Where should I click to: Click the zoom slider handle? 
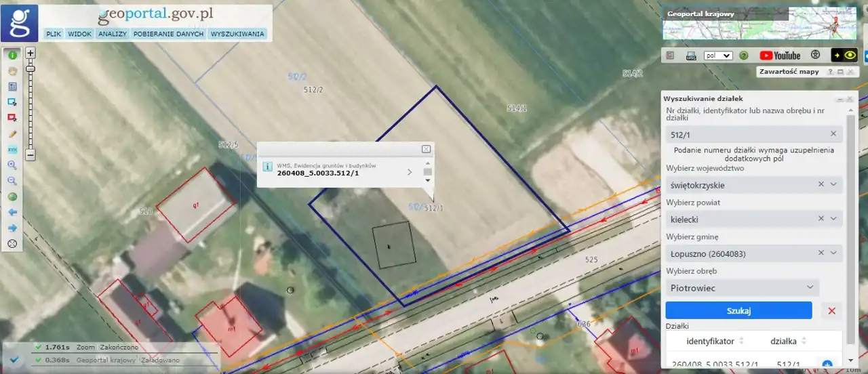click(x=30, y=68)
